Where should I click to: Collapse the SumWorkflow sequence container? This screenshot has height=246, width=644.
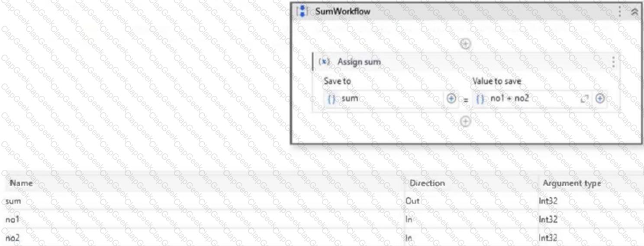634,12
